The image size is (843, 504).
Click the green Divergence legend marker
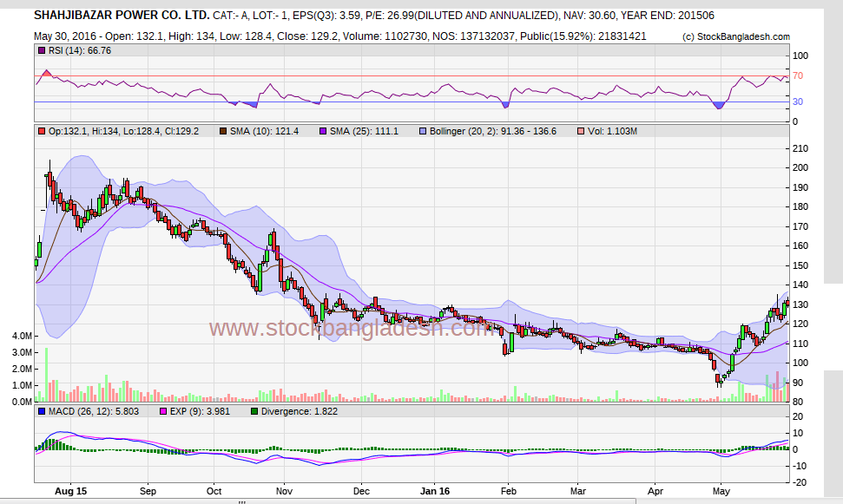tap(254, 411)
